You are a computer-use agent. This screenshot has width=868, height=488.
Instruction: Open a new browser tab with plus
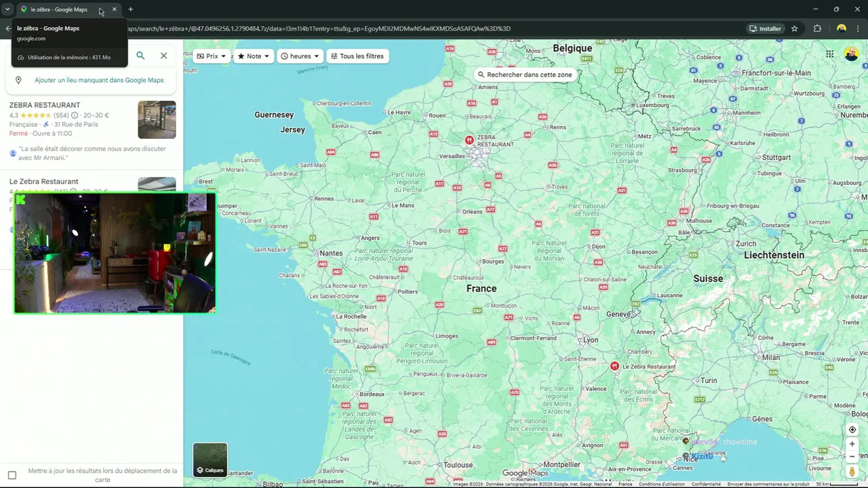(x=130, y=9)
